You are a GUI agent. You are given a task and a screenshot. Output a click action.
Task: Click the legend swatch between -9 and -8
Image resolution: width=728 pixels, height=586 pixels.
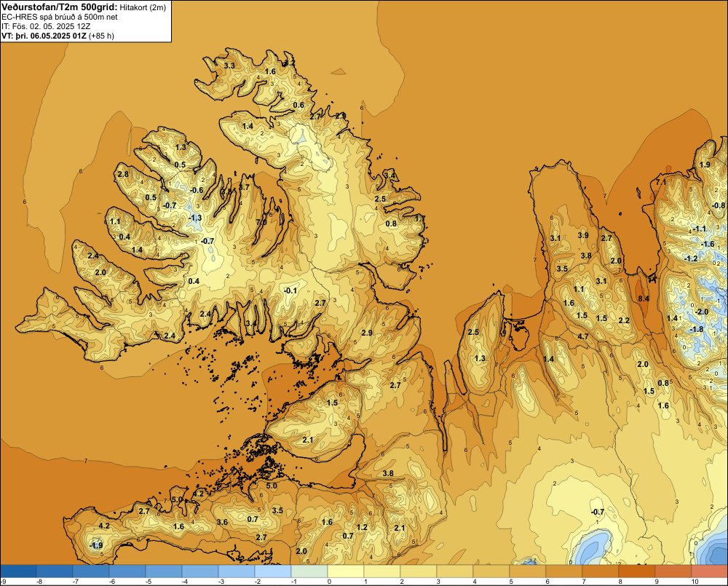click(18, 571)
